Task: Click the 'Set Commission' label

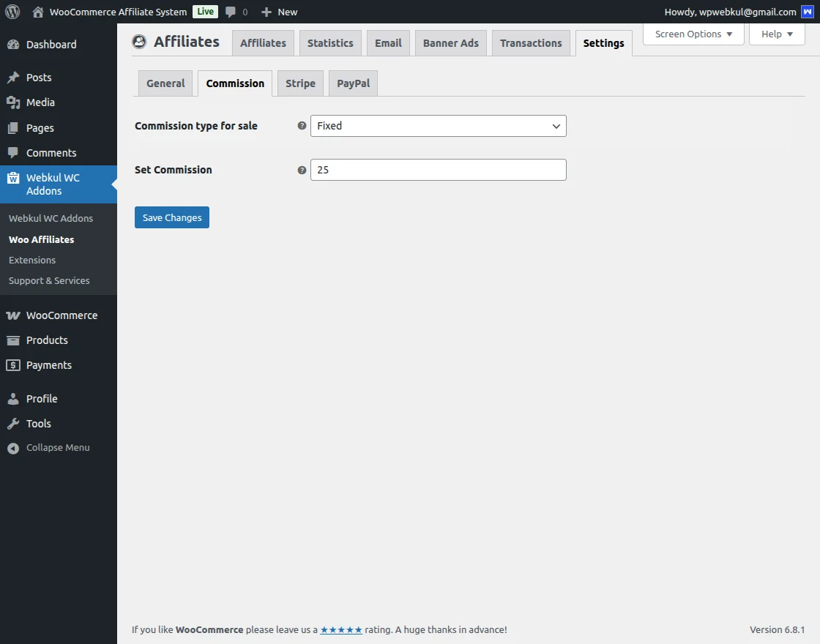Action: (173, 170)
